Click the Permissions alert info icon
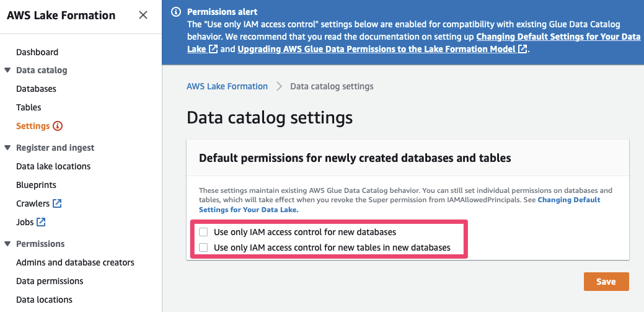This screenshot has height=312, width=644. [x=177, y=12]
